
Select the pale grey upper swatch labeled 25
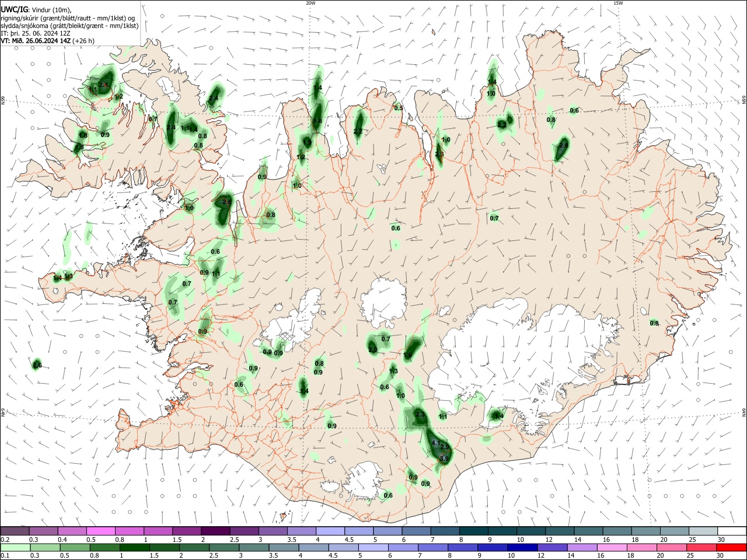(x=704, y=531)
